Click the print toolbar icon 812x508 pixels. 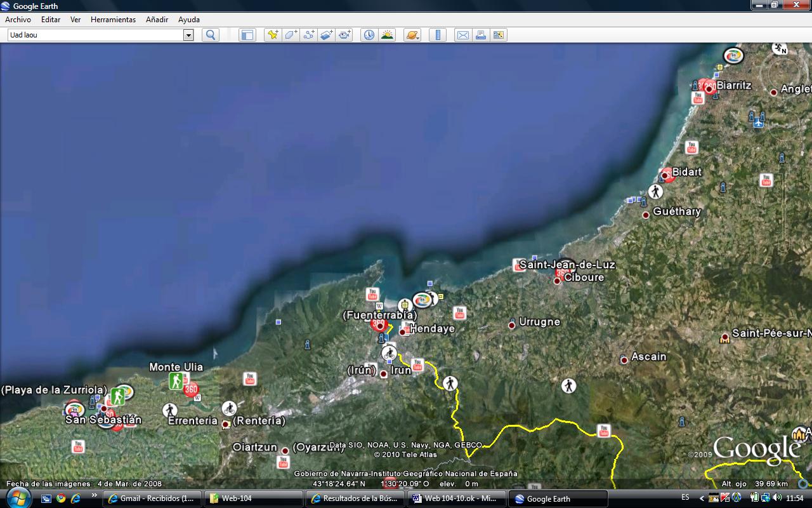[x=481, y=35]
